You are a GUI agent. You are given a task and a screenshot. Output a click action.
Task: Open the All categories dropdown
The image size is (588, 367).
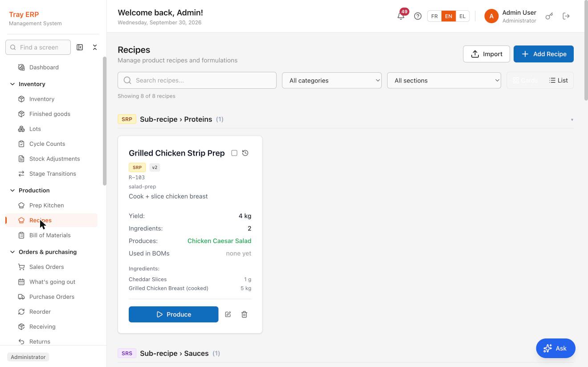click(332, 80)
